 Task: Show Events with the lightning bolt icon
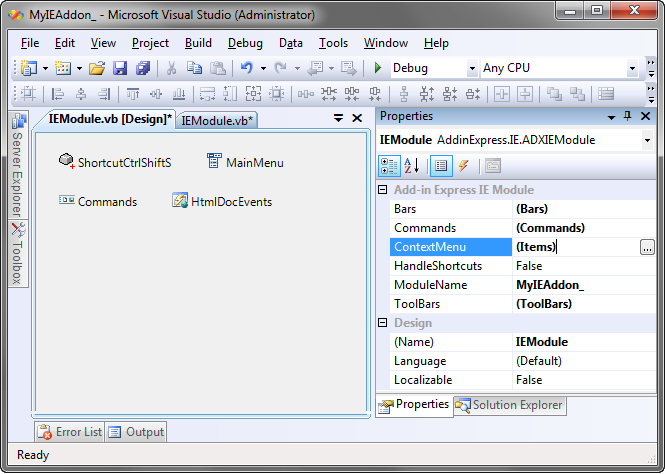(x=464, y=166)
